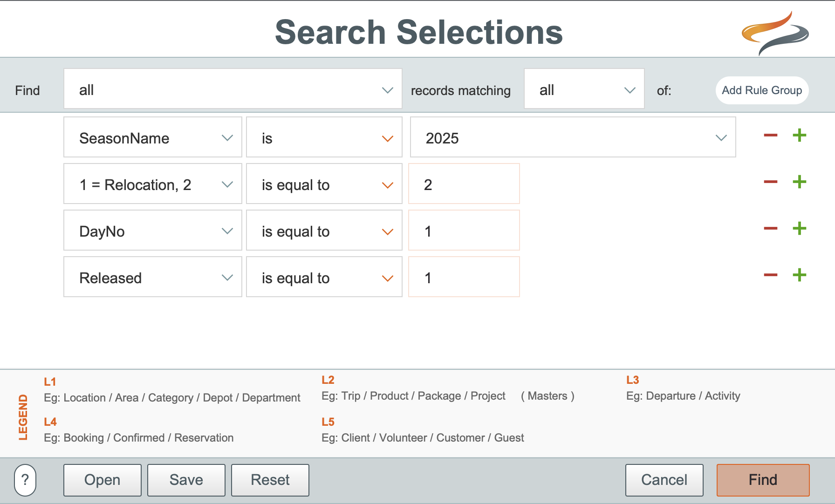Change operator on the DayNo row
This screenshot has height=504, width=835.
click(x=324, y=231)
